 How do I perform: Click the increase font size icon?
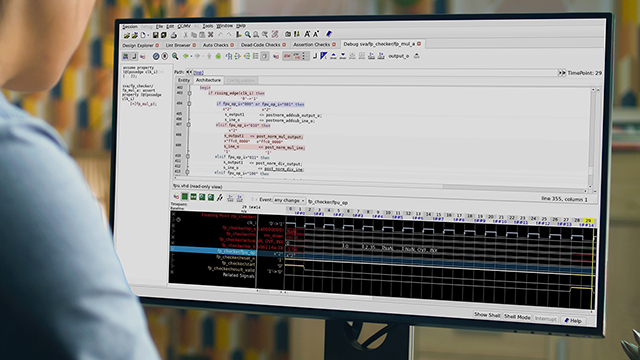[x=307, y=34]
